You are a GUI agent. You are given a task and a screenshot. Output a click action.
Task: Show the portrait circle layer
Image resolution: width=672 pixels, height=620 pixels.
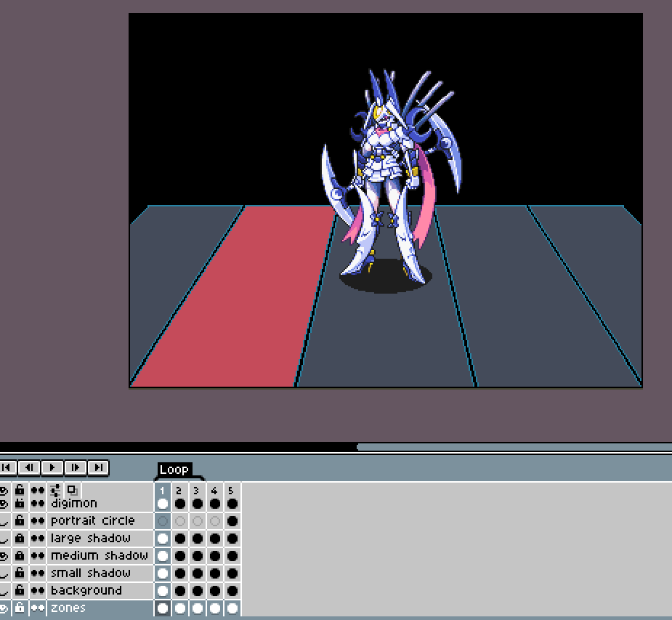[x=4, y=521]
